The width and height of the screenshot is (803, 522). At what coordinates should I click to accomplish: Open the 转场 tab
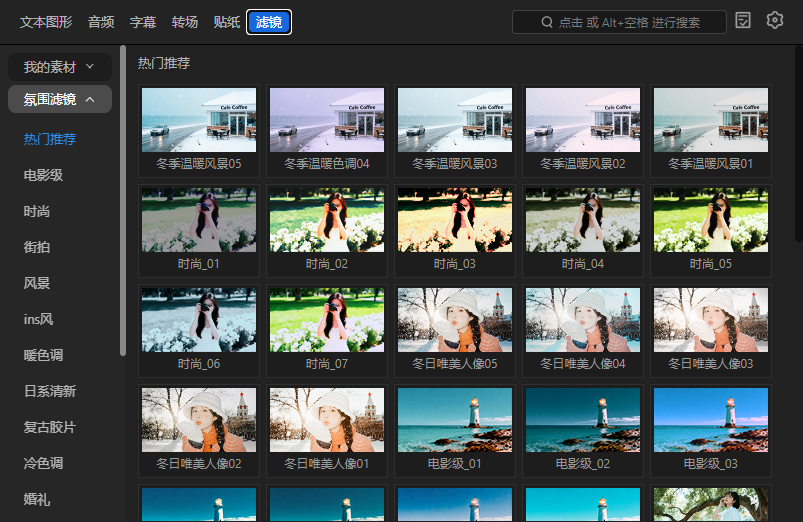tap(184, 22)
